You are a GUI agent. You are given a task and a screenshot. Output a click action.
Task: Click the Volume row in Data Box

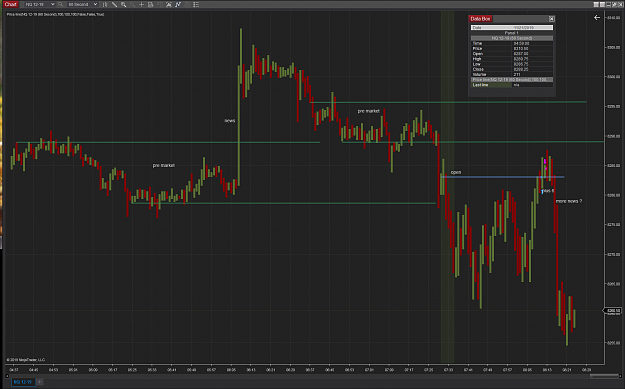coord(512,74)
